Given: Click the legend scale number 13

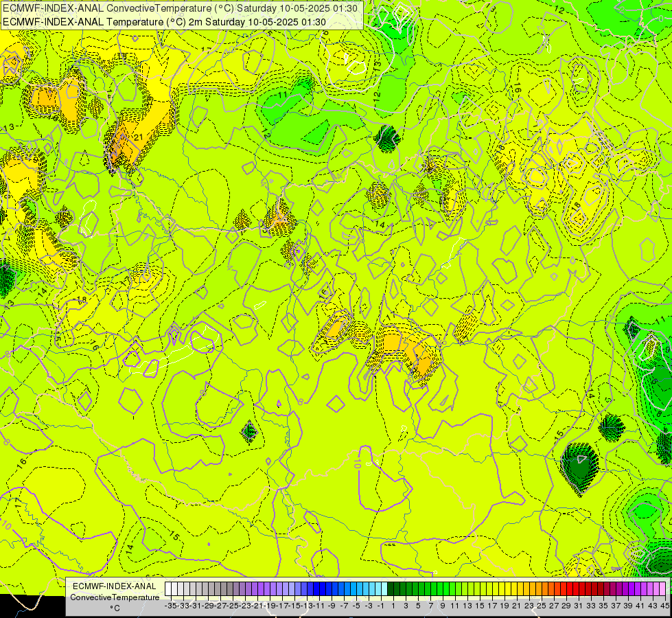Looking at the screenshot, I should 467,606.
